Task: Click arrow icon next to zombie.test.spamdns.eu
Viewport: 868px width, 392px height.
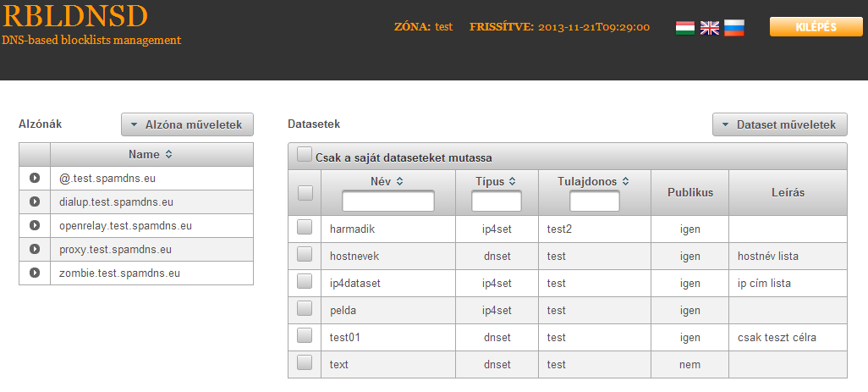Action: [35, 273]
